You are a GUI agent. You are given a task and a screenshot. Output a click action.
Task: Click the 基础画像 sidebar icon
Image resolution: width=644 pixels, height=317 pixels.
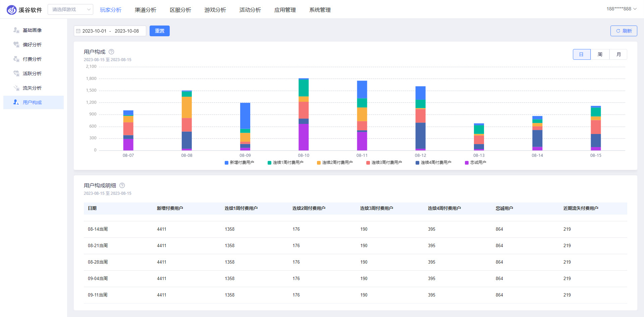[x=16, y=30]
